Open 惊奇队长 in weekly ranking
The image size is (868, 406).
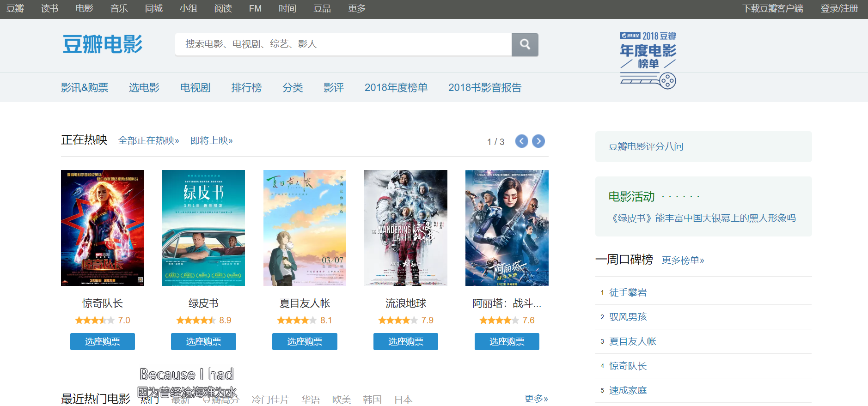pos(628,366)
